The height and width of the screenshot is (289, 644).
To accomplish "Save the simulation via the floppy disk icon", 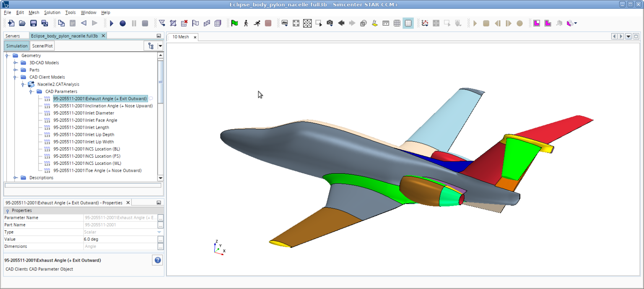I will pyautogui.click(x=33, y=23).
